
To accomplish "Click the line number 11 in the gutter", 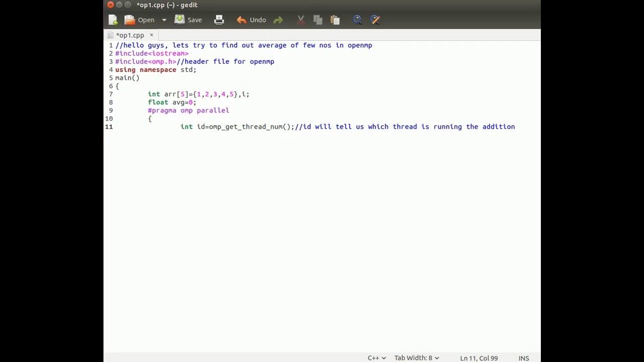I will (x=109, y=127).
